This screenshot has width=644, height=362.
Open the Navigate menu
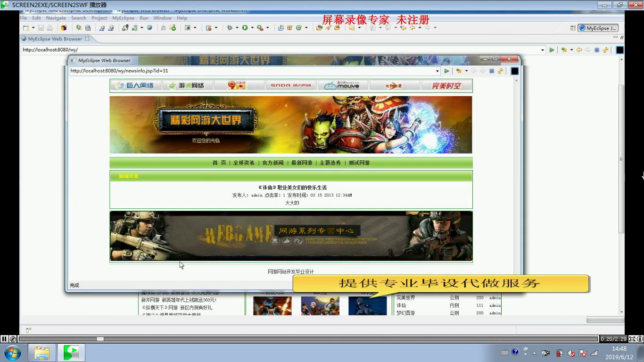[x=56, y=18]
